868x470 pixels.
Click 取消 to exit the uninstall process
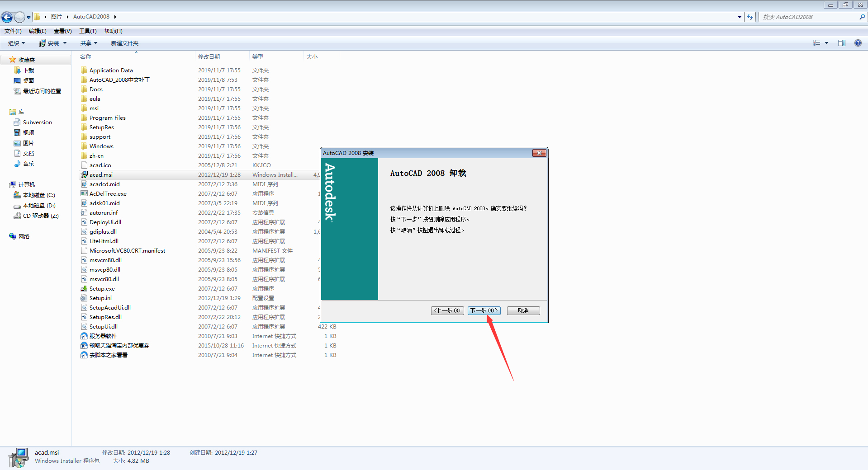pyautogui.click(x=523, y=310)
